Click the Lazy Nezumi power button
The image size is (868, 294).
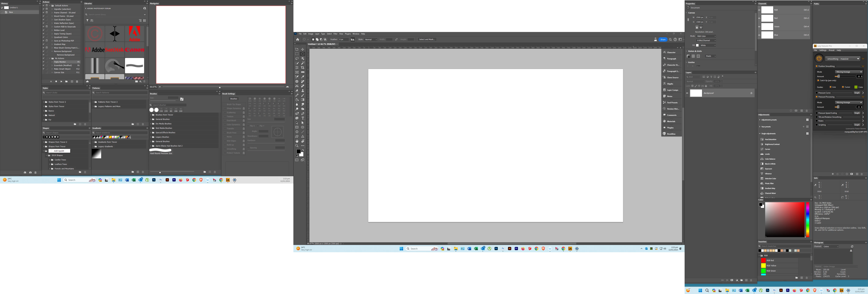pos(819,58)
